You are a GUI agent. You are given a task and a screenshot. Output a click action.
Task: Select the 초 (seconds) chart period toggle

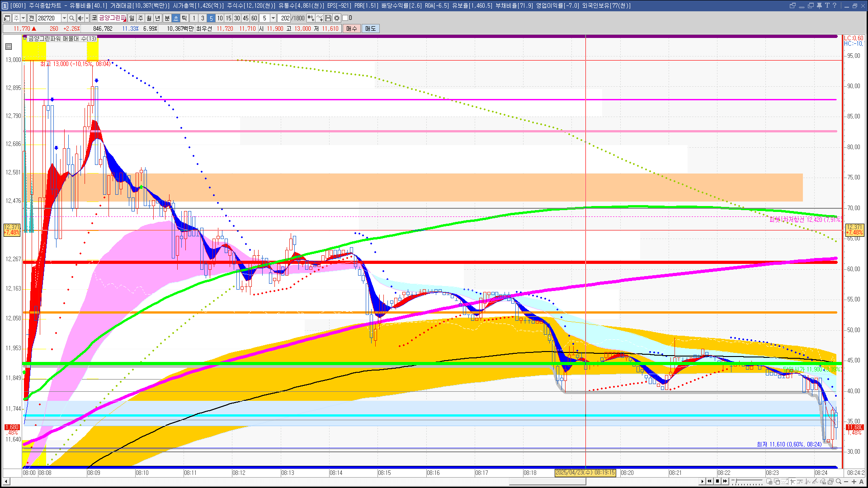point(176,18)
